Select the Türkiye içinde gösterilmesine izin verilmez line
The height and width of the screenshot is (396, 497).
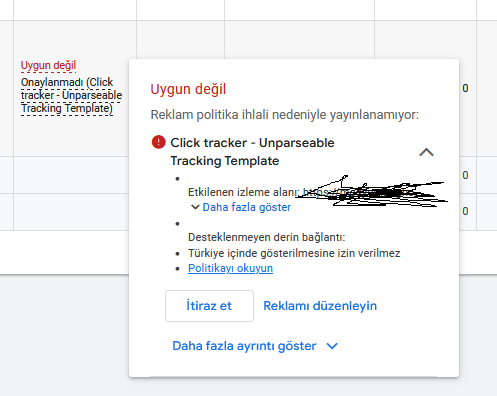pos(294,253)
